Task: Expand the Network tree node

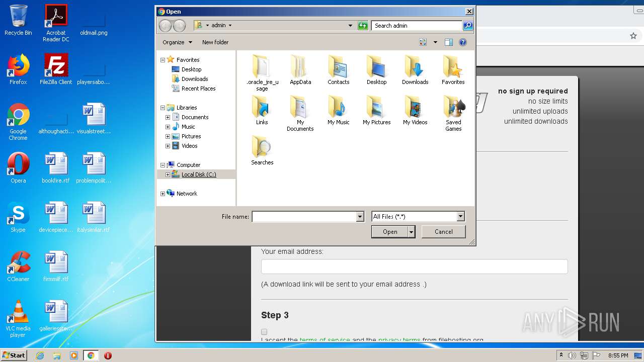Action: pyautogui.click(x=163, y=194)
